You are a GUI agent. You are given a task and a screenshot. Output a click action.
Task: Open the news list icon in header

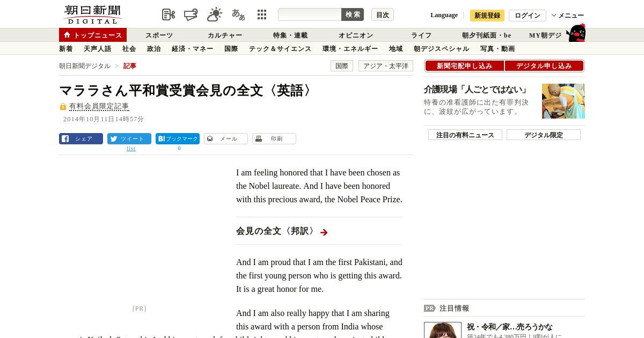coord(169,14)
